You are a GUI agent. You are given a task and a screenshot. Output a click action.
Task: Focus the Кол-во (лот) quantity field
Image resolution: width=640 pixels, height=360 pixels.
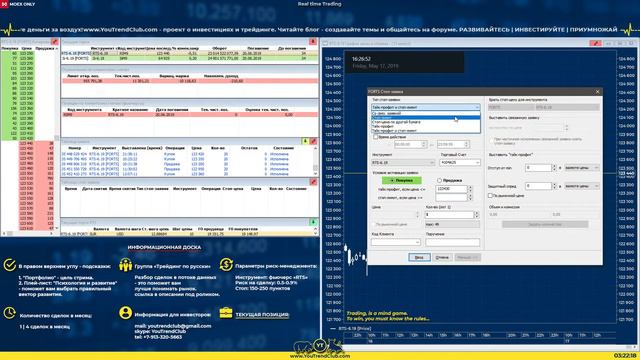449,214
